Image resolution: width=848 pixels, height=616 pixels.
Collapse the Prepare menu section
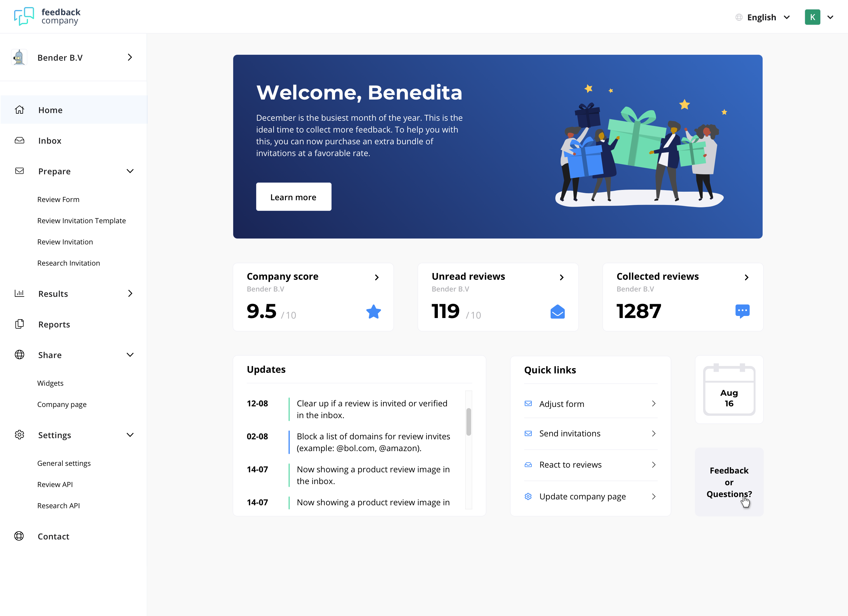point(130,171)
